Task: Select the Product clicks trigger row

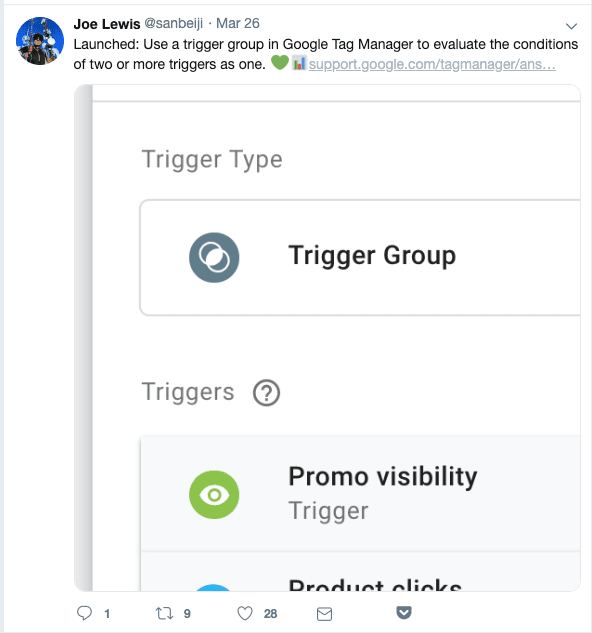Action: (x=361, y=572)
